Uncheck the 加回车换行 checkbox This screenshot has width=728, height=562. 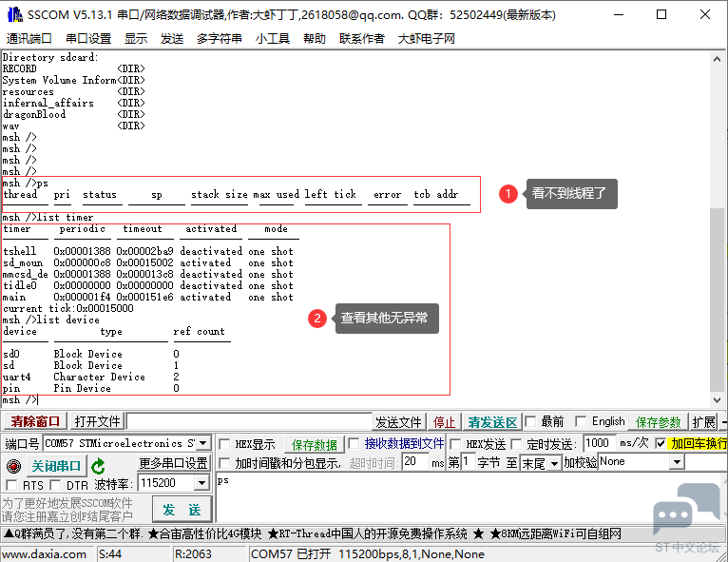click(661, 443)
